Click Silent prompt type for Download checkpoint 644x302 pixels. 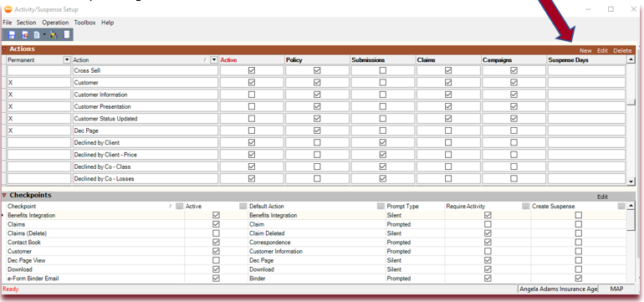pyautogui.click(x=394, y=269)
